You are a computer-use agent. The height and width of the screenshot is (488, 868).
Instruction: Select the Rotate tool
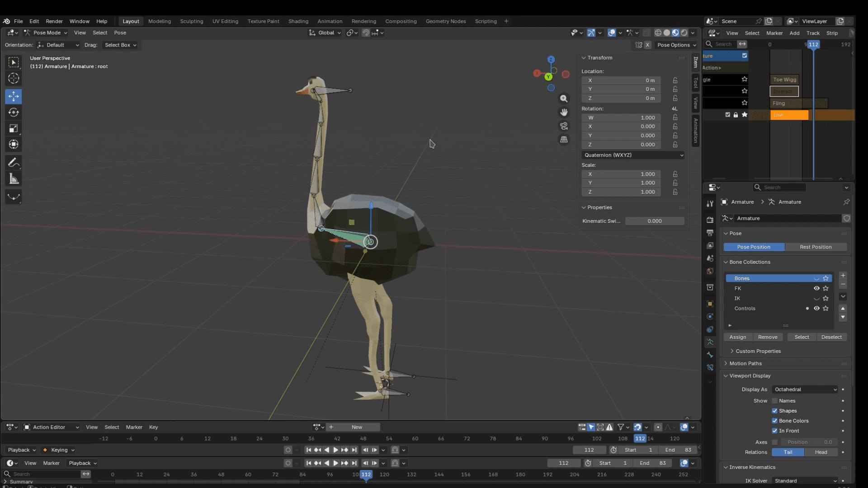[13, 113]
